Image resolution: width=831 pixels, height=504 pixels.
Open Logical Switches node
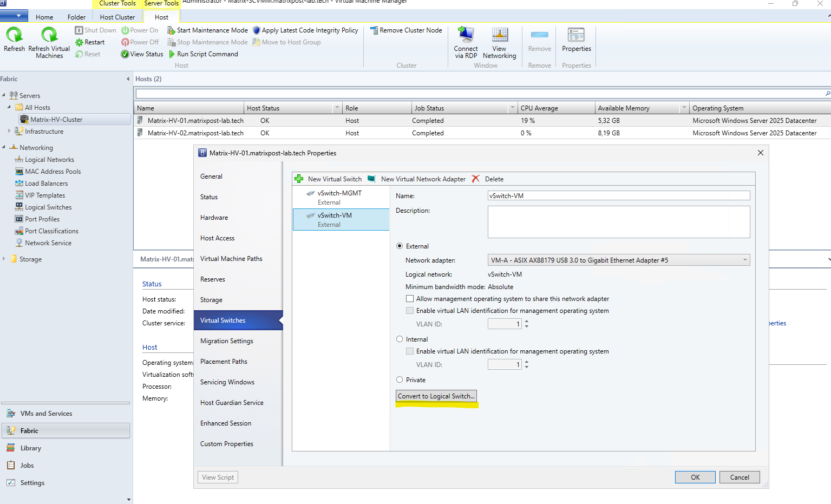tap(48, 207)
